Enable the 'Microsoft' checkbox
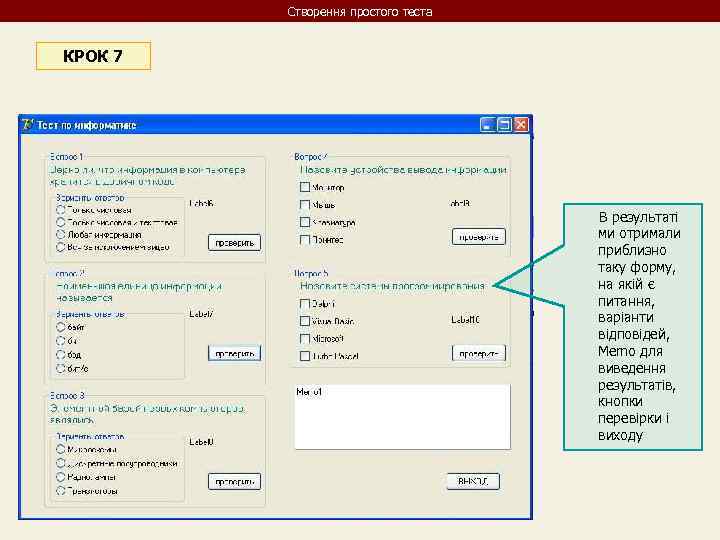Viewport: 720px width, 540px height. (304, 338)
